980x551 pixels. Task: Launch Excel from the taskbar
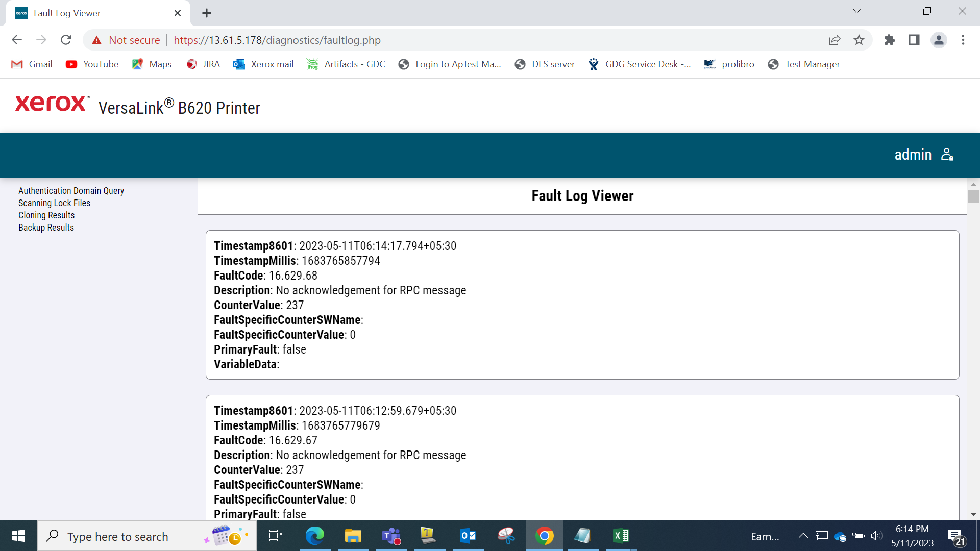tap(621, 536)
